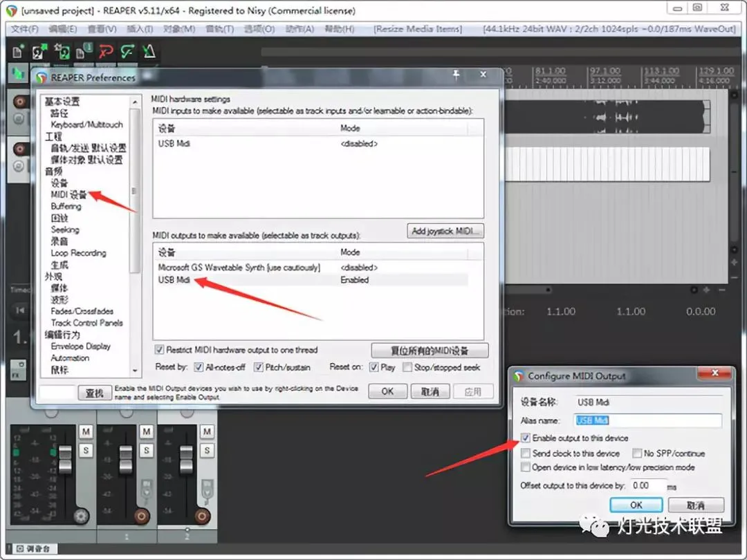
Task: Solo mixer channel 2
Action: [x=207, y=450]
